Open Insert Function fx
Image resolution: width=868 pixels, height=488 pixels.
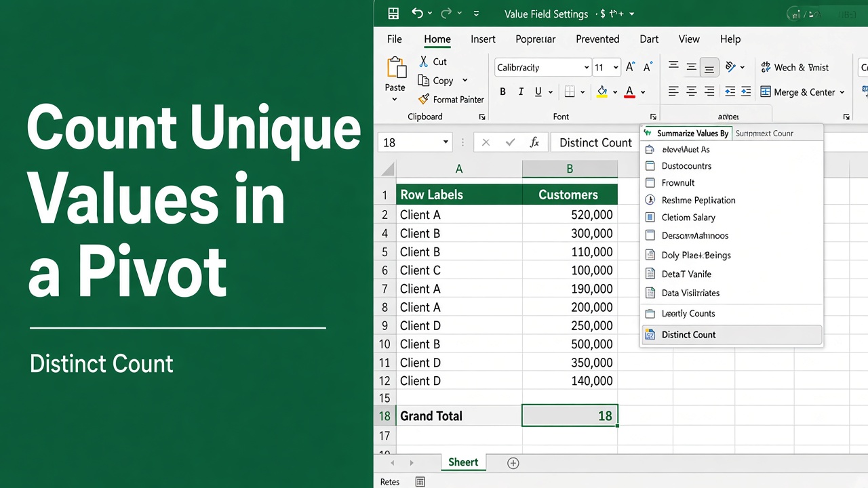[x=534, y=142]
